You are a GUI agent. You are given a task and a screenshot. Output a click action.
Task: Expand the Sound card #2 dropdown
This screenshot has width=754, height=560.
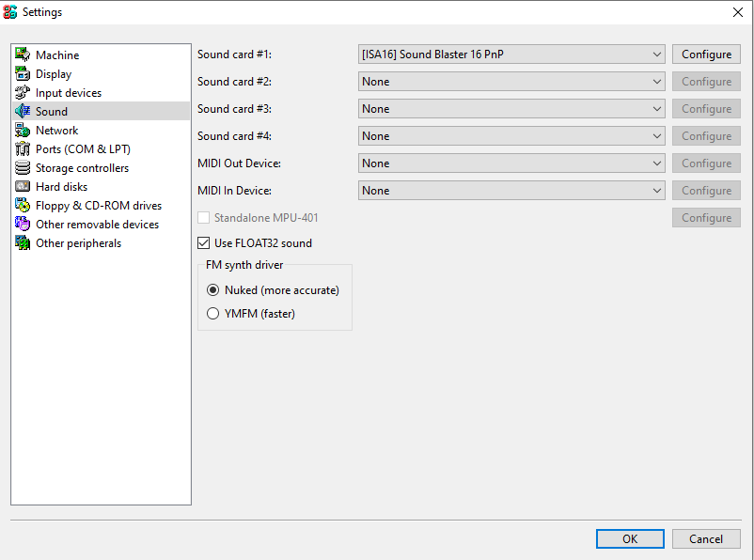click(x=511, y=82)
